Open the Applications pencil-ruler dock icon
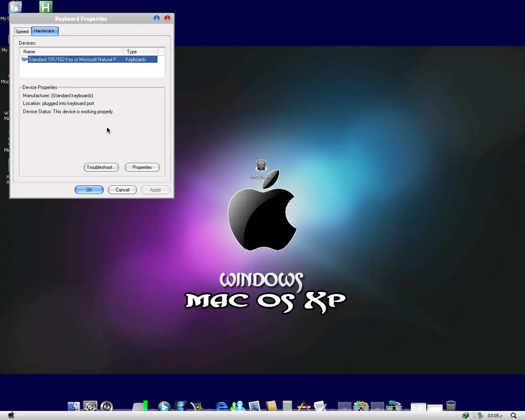The image size is (525, 420). [x=304, y=406]
